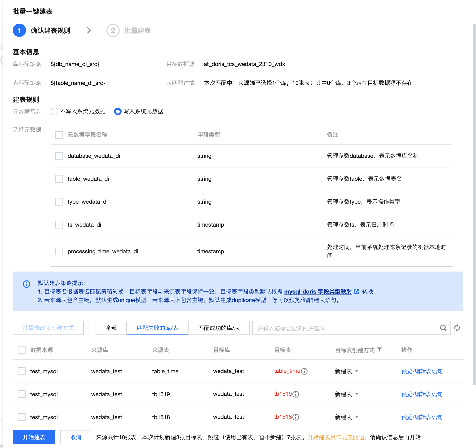
Task: Click the step arrow chevron after 确认建表规则
Action: point(89,31)
